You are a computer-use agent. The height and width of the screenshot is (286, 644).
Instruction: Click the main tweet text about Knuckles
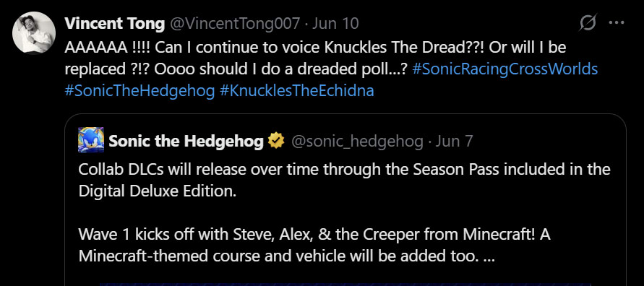(331, 69)
